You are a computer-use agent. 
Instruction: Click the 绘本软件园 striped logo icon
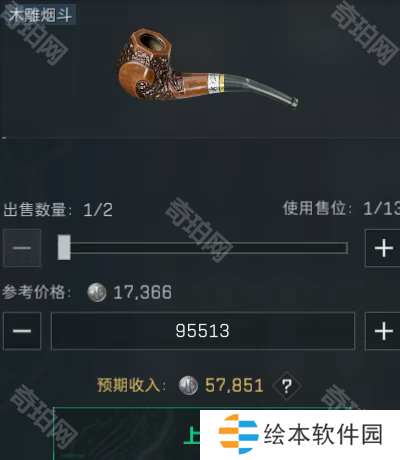[238, 434]
